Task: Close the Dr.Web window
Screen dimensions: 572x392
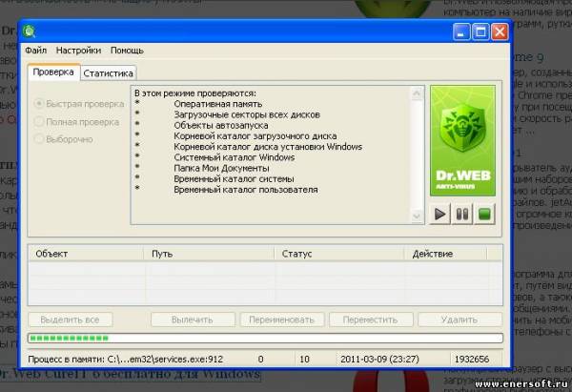Action: coord(500,31)
